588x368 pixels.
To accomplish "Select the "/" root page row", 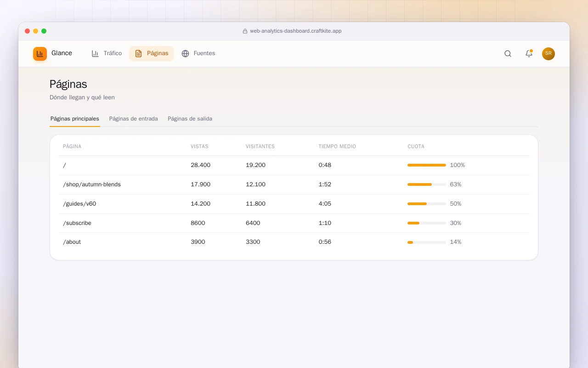I will [294, 165].
